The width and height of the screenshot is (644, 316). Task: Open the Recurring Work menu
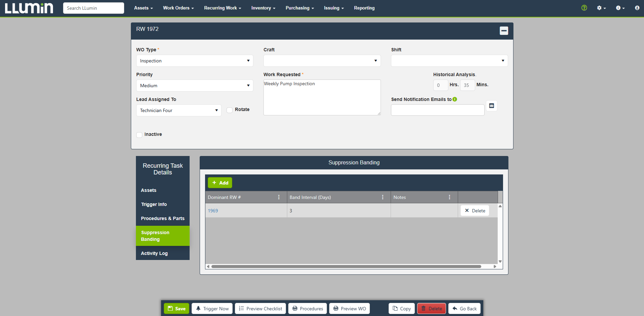tap(222, 8)
